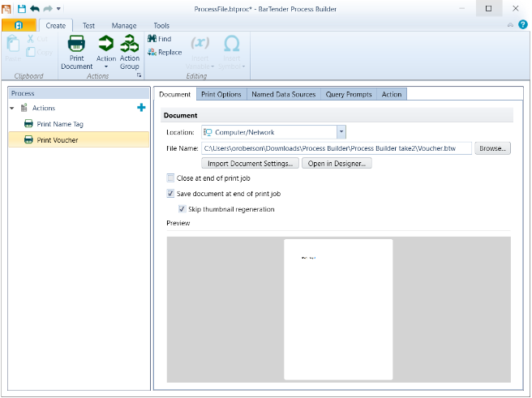Click the Redo arrow icon
The height and width of the screenshot is (398, 532).
(48, 8)
